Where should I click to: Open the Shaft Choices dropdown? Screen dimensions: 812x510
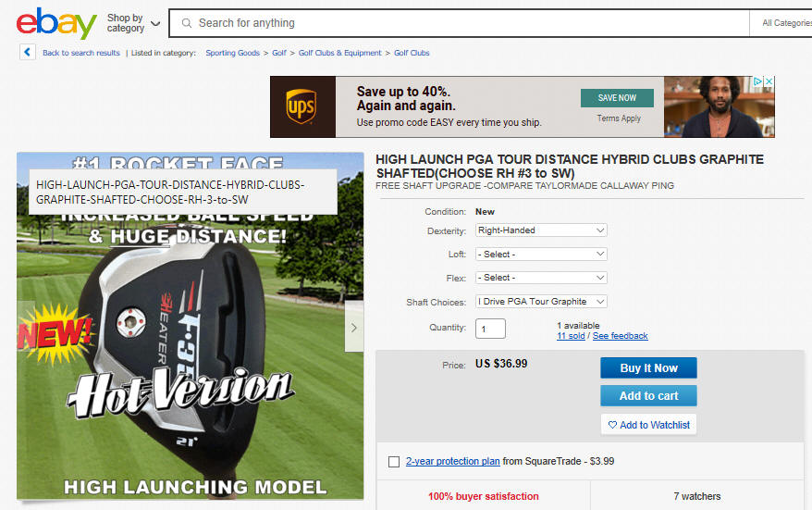tap(541, 302)
